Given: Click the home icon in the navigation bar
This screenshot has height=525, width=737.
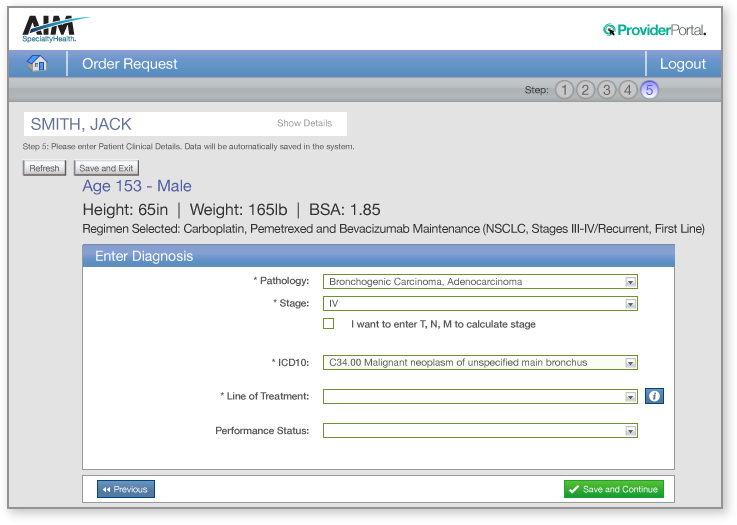Looking at the screenshot, I should tap(37, 63).
